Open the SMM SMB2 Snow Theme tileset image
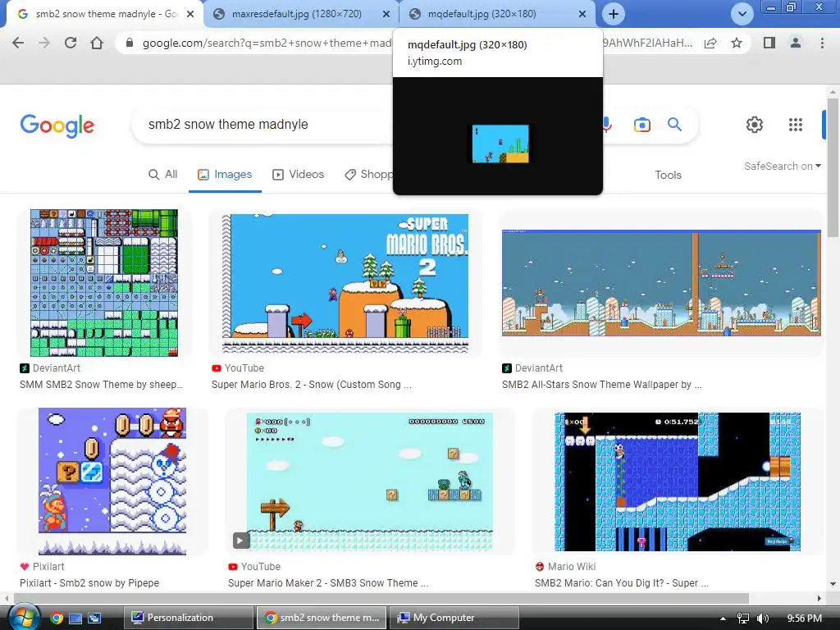The height and width of the screenshot is (630, 840). [104, 283]
